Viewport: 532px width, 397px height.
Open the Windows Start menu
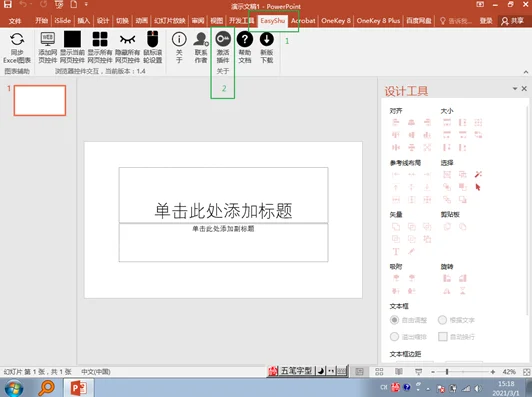14,388
